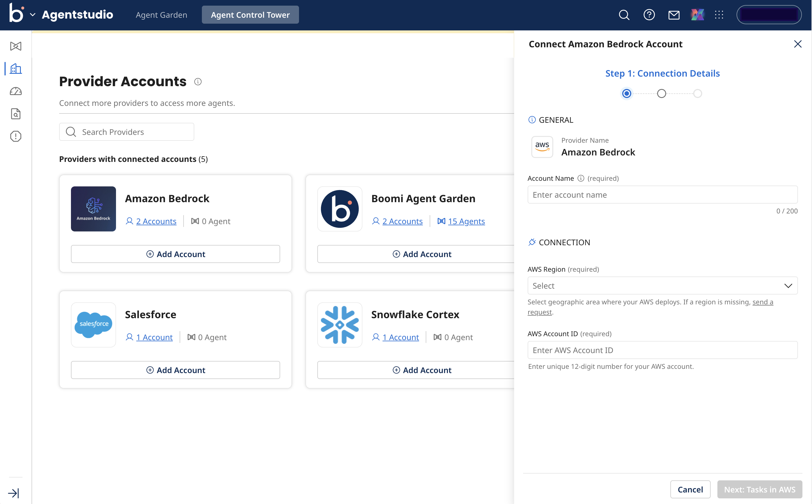This screenshot has width=812, height=504.
Task: Add Account for Boomi Agent Garden
Action: point(416,254)
